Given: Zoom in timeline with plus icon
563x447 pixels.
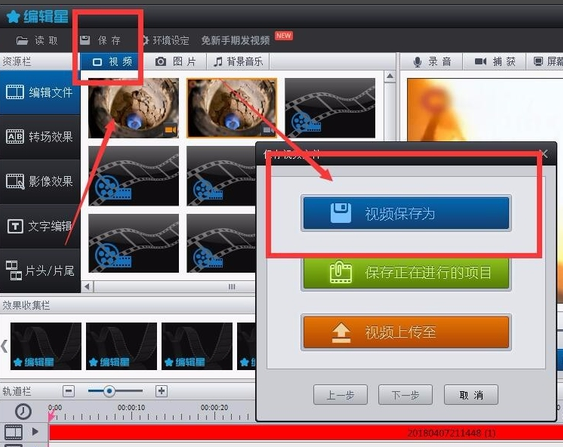Looking at the screenshot, I should click(x=162, y=391).
